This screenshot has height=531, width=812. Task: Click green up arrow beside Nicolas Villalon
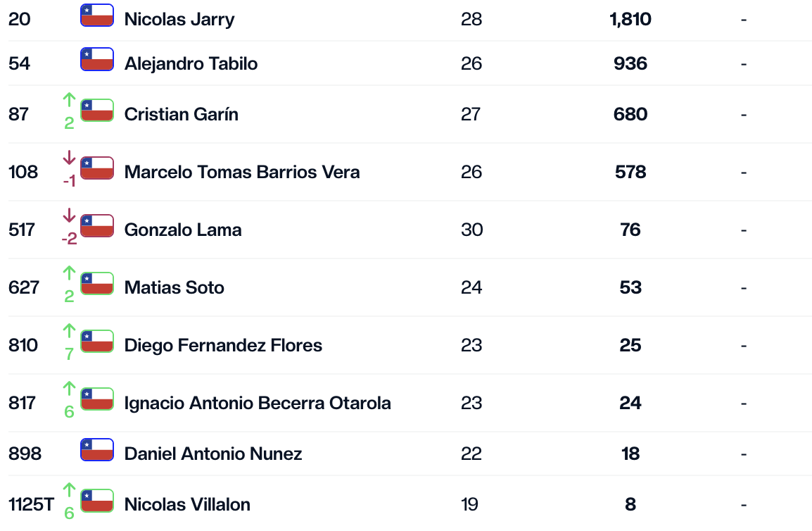(x=69, y=489)
